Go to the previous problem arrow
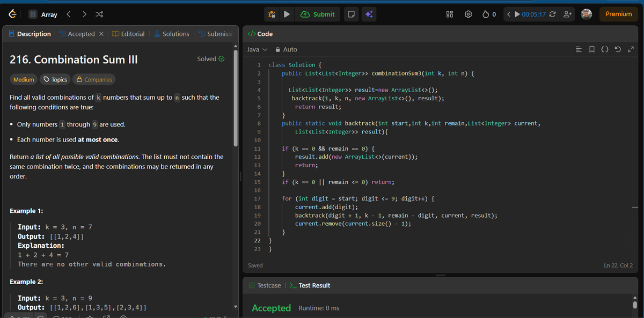This screenshot has height=318, width=644. click(68, 14)
